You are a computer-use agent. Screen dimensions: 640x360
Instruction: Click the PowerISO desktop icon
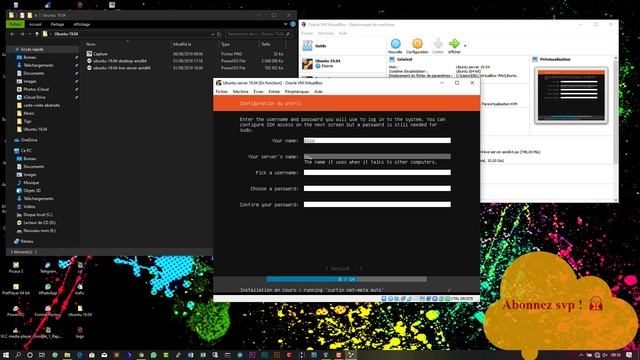tap(16, 311)
